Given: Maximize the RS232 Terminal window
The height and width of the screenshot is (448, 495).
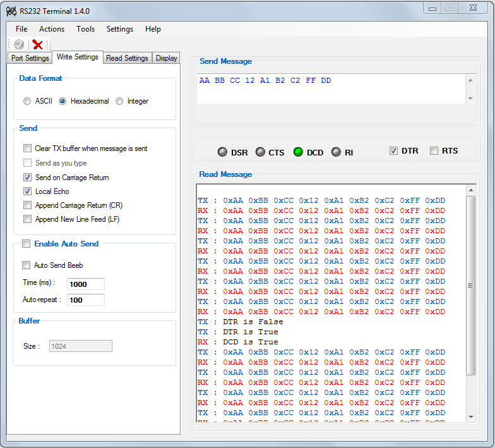Looking at the screenshot, I should pyautogui.click(x=450, y=8).
